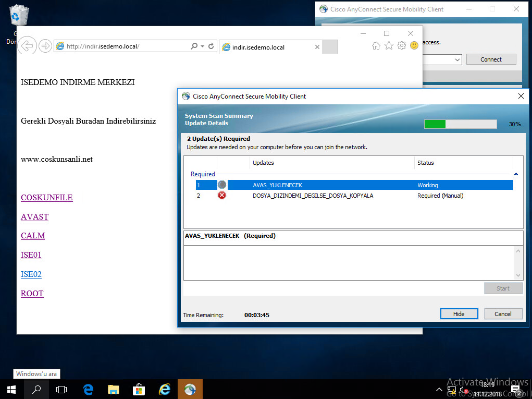Click the search magnifier in the address bar

194,46
